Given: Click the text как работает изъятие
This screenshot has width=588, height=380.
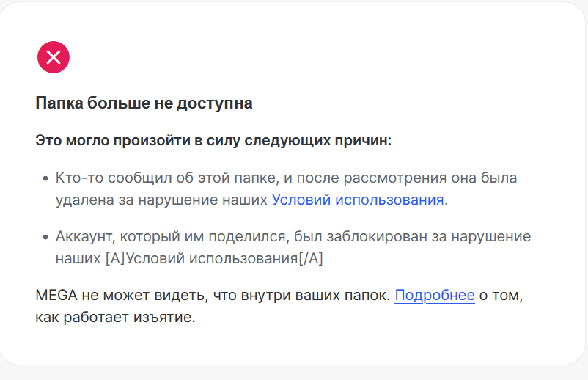Looking at the screenshot, I should point(116,318).
